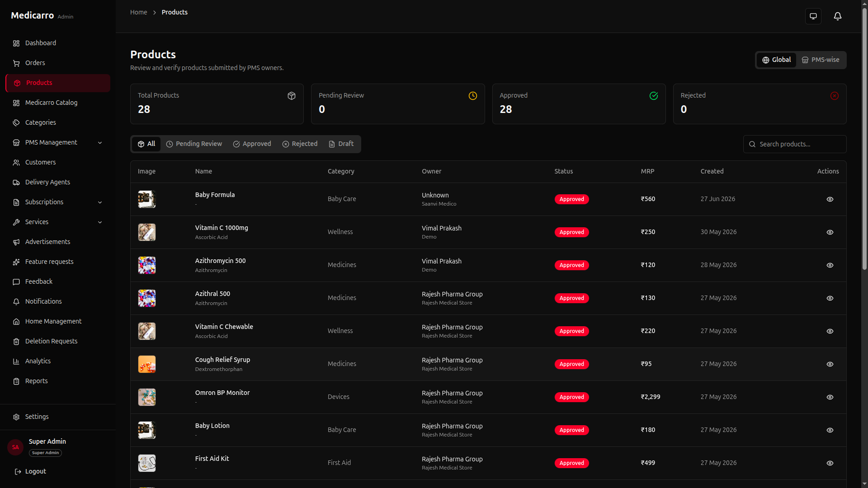Click the Reports clipboard icon
Image resolution: width=868 pixels, height=488 pixels.
[x=16, y=381]
